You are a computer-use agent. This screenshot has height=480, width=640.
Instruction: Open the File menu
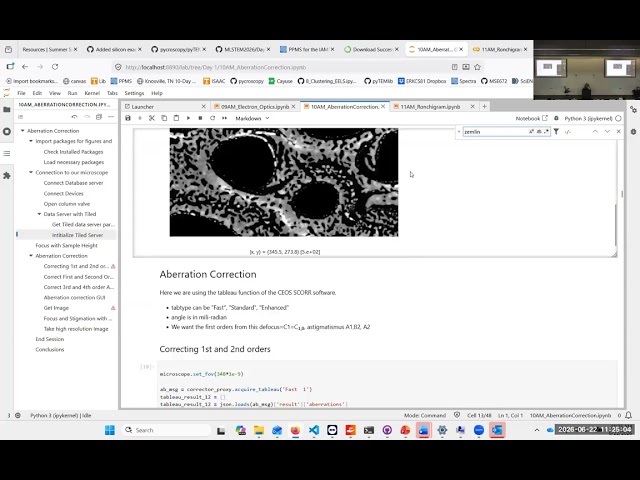coord(21,93)
